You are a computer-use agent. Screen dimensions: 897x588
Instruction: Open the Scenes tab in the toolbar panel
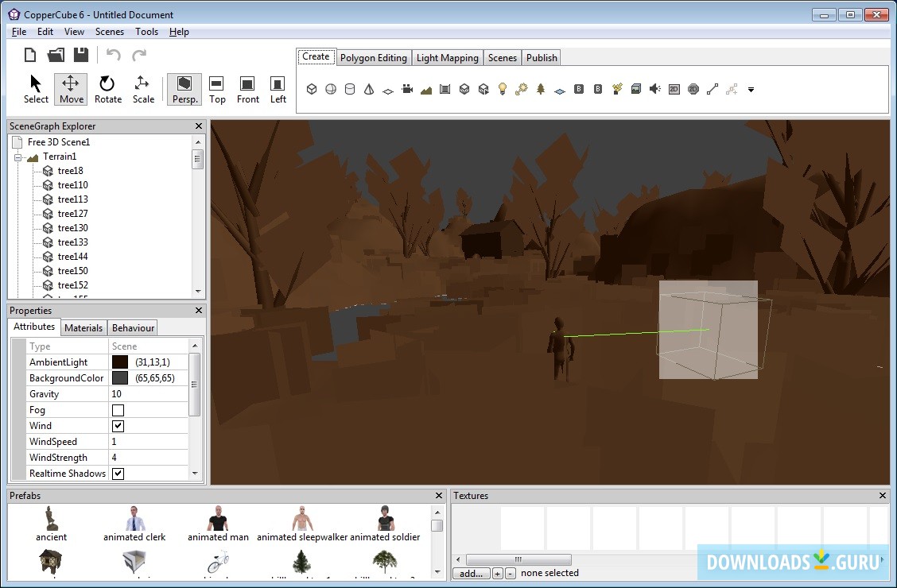pyautogui.click(x=503, y=58)
